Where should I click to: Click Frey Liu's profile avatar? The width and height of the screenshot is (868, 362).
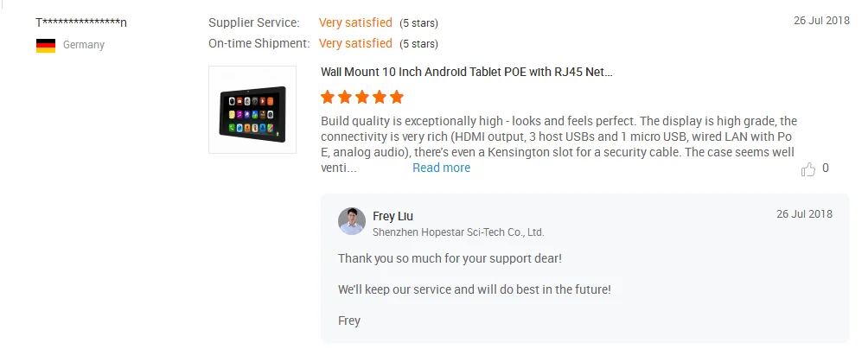tap(352, 221)
